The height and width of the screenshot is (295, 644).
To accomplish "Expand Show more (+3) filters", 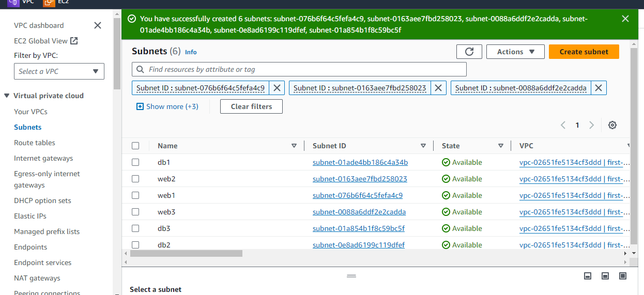I will click(167, 106).
